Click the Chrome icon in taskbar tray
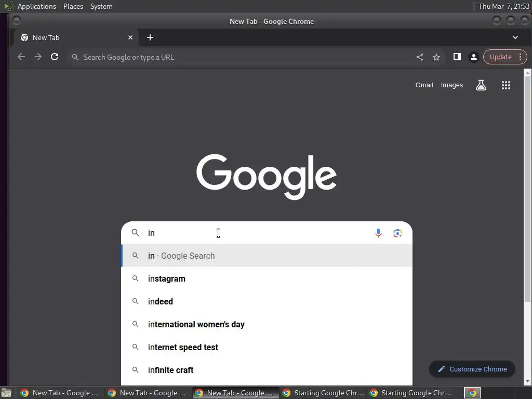This screenshot has height=399, width=532. pyautogui.click(x=472, y=393)
